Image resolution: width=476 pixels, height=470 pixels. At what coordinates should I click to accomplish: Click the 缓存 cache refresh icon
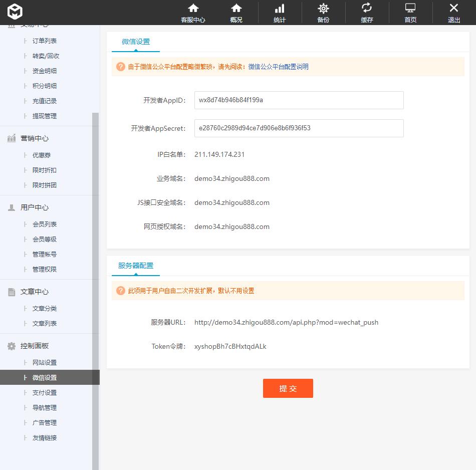pos(366,13)
